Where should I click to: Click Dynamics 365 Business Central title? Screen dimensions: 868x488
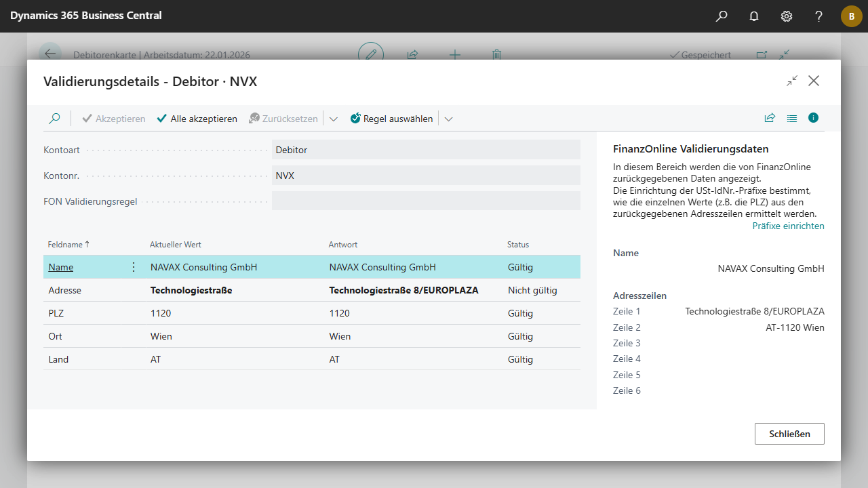86,15
